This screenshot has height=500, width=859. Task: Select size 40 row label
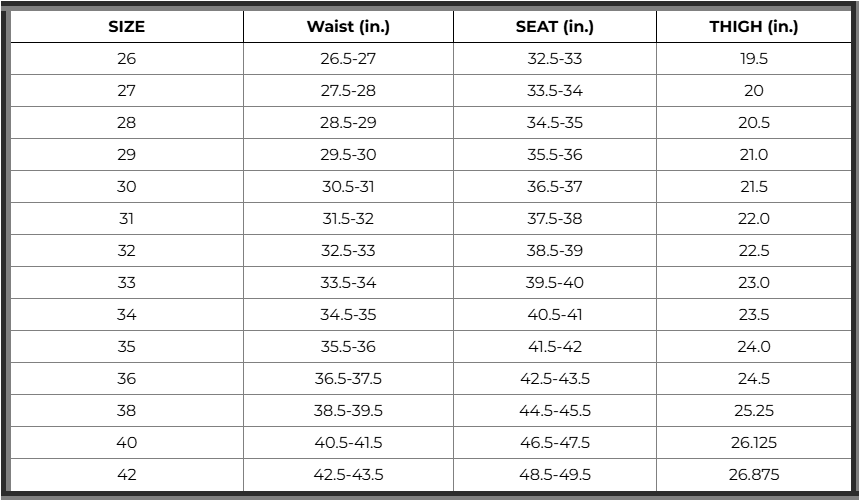pos(127,442)
